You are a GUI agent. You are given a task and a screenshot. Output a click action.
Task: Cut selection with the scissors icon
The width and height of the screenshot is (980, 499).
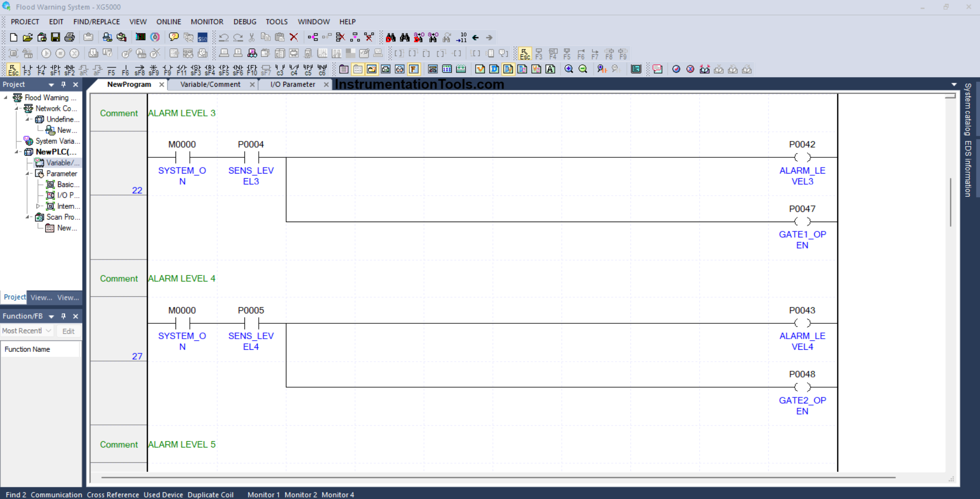[x=252, y=37]
